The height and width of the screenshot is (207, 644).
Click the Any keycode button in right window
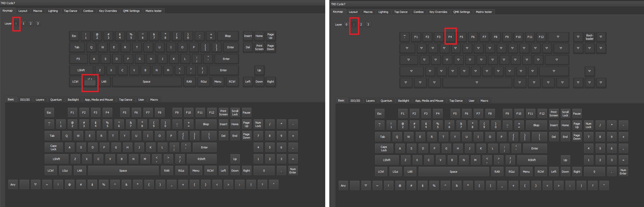coord(343,186)
